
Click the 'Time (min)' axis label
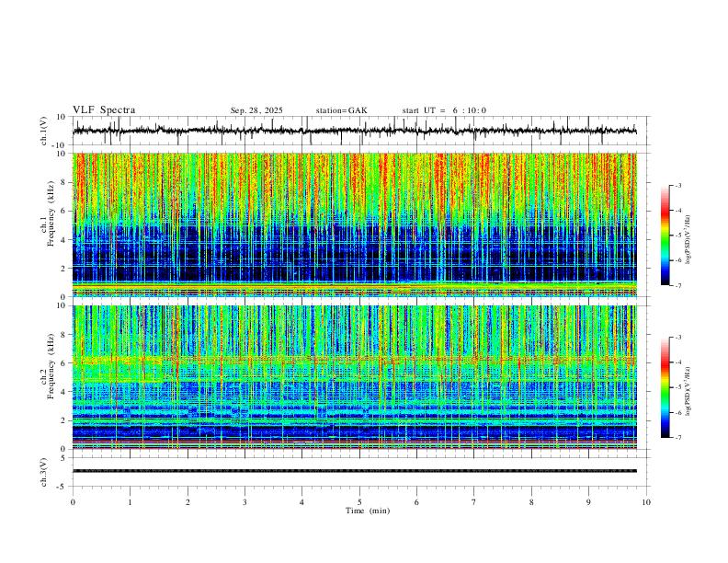pos(368,511)
